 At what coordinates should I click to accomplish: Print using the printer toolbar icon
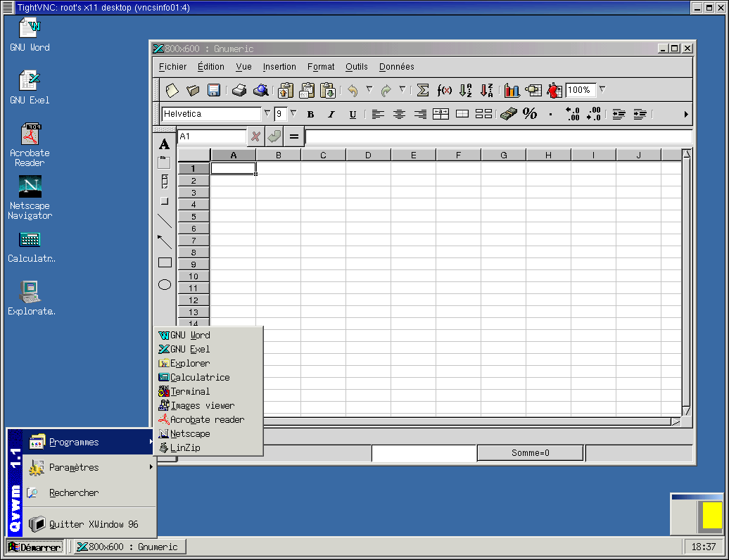point(239,90)
